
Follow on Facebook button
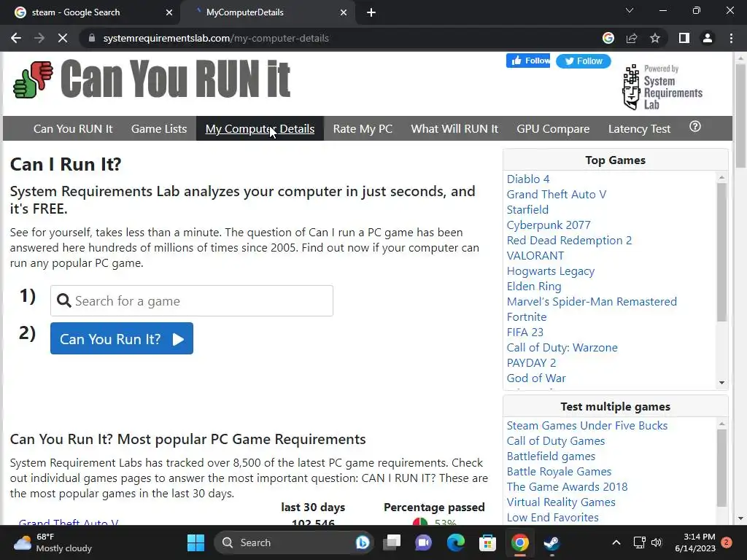click(528, 61)
